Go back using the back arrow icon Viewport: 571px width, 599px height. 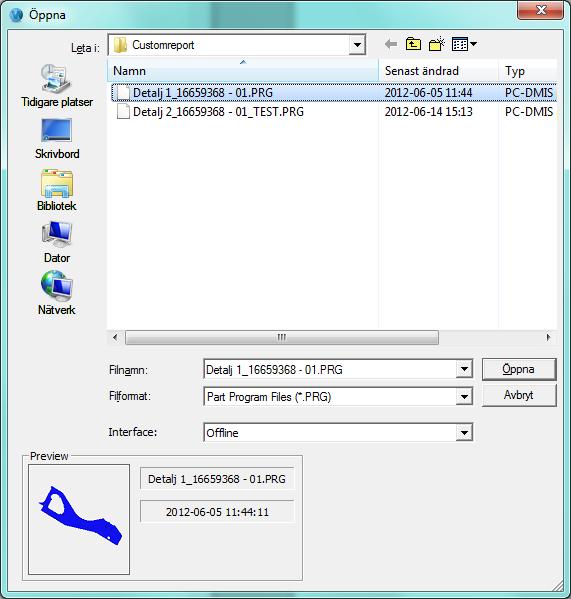[x=391, y=44]
